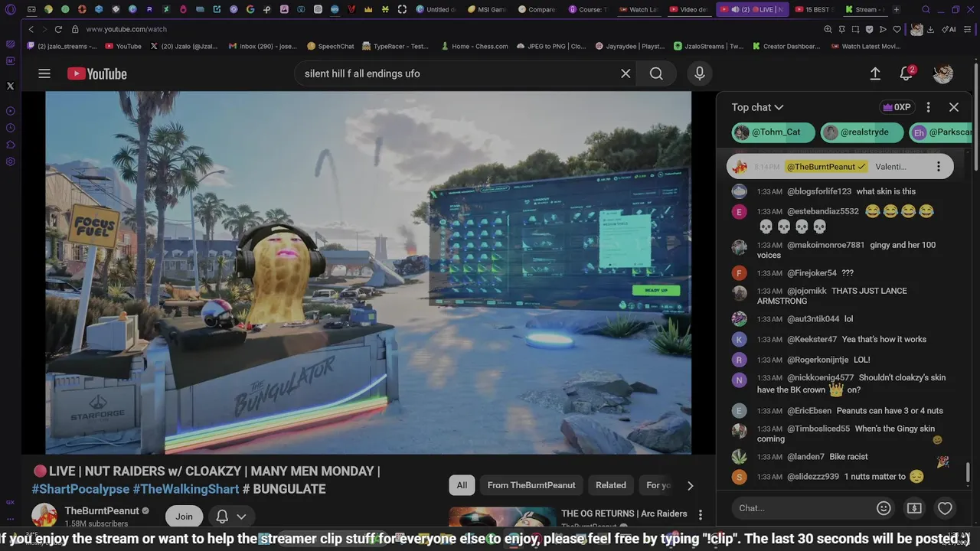Screen dimensions: 980x551
Task: Reload the YouTube page
Action: [x=58, y=29]
